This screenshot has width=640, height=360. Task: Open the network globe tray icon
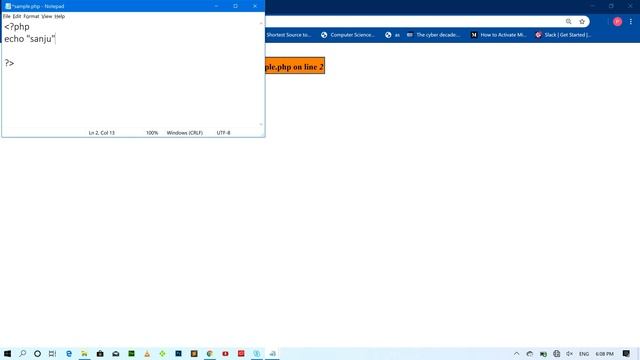(x=556, y=353)
